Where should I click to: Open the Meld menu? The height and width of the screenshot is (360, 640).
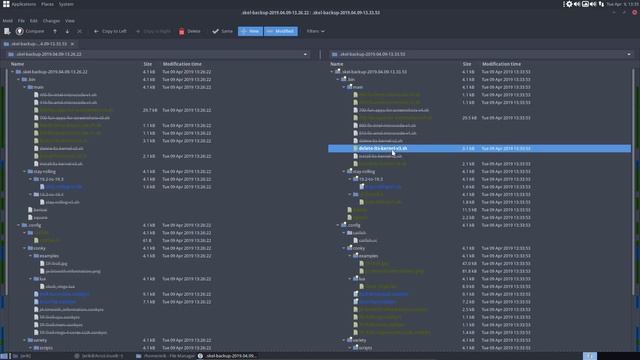click(x=7, y=20)
